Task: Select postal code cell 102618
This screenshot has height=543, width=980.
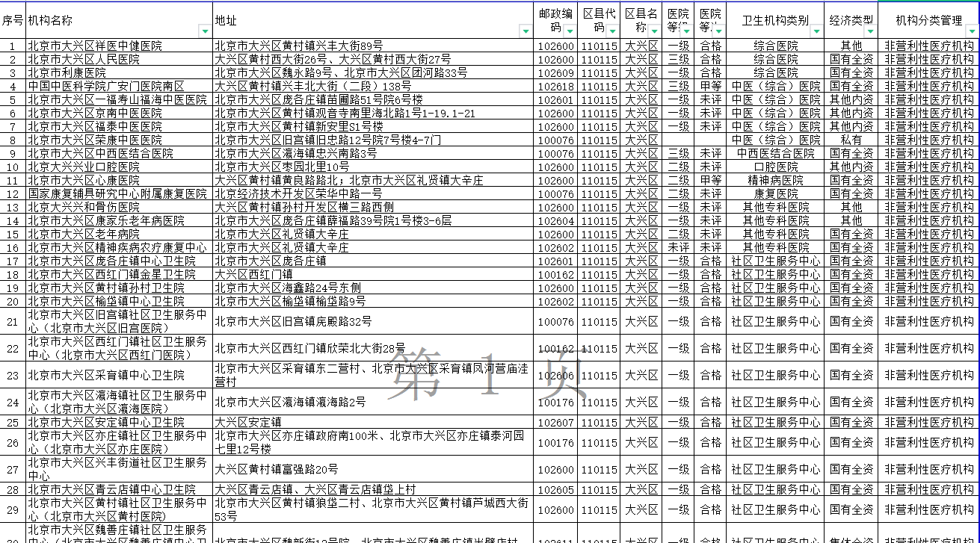Action: pyautogui.click(x=555, y=86)
